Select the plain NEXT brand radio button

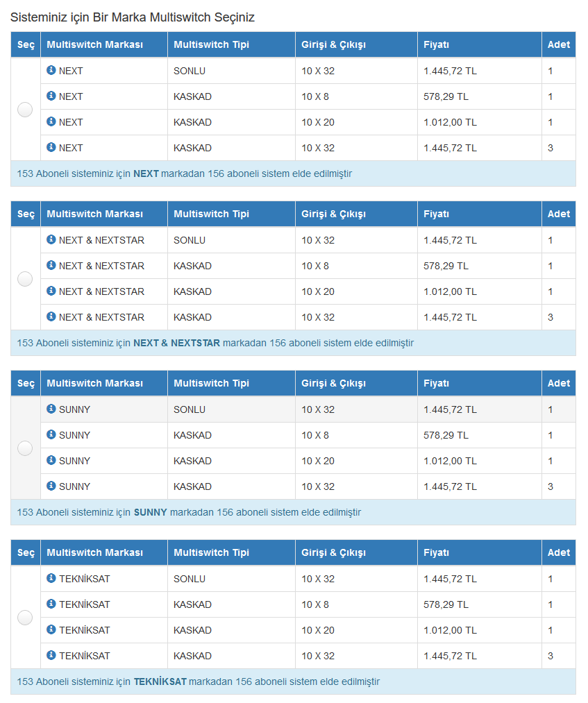pos(25,110)
